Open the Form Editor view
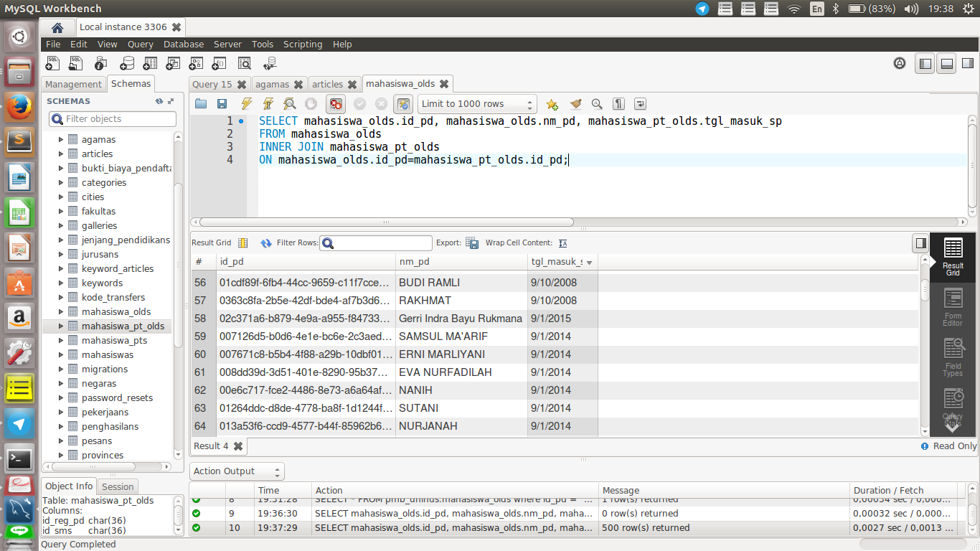This screenshot has width=980, height=551. (x=953, y=307)
